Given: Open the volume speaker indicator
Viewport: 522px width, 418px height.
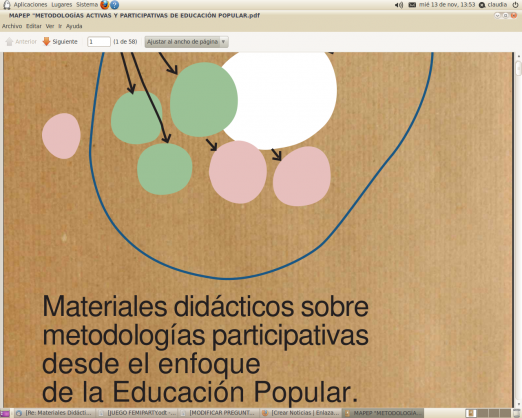Looking at the screenshot, I should [399, 5].
